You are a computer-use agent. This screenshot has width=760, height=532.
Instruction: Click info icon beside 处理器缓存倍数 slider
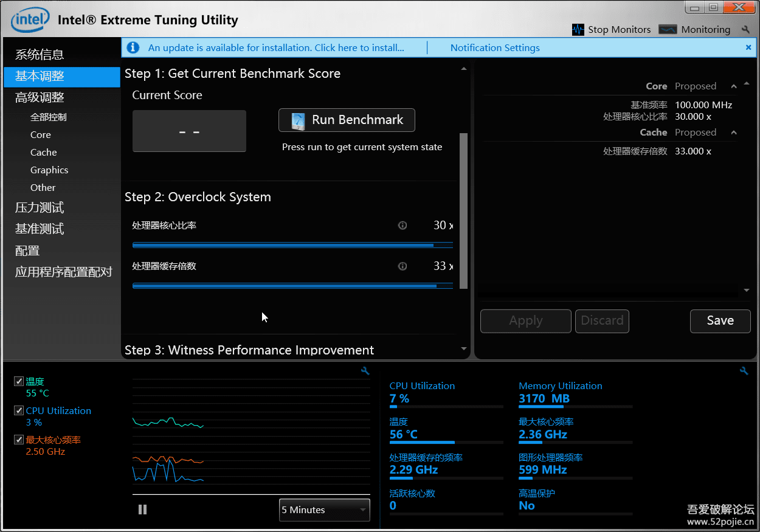(x=402, y=266)
